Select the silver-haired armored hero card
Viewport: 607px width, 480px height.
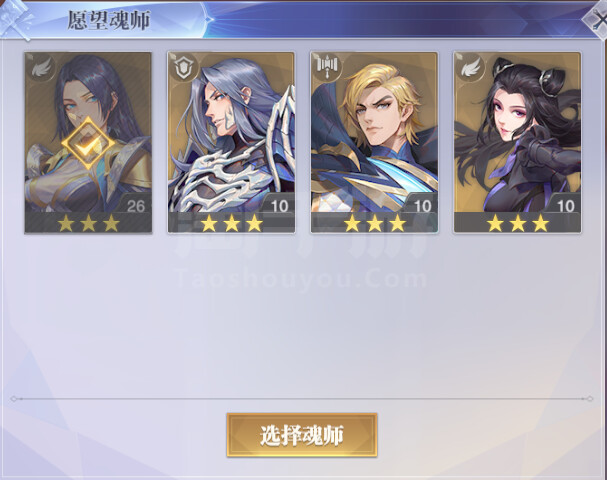point(231,142)
